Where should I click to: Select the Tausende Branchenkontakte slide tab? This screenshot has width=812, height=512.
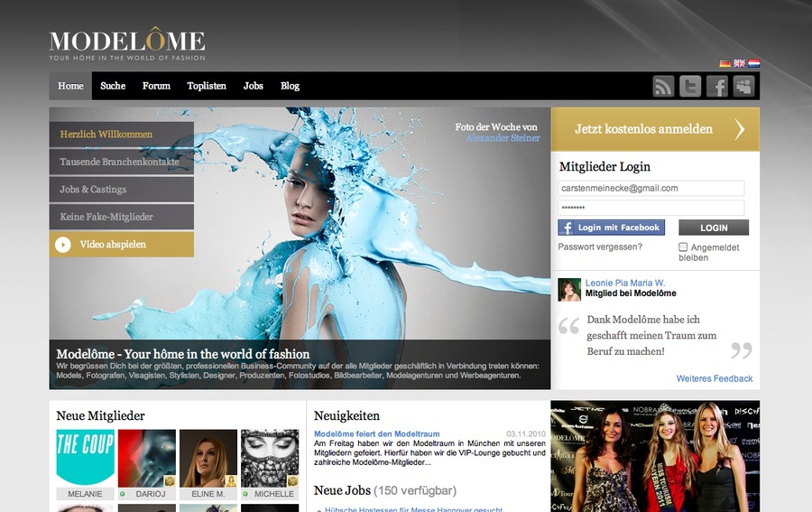tap(122, 162)
